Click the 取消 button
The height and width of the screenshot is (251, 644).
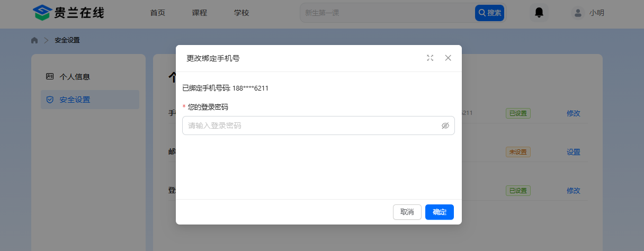coord(407,212)
